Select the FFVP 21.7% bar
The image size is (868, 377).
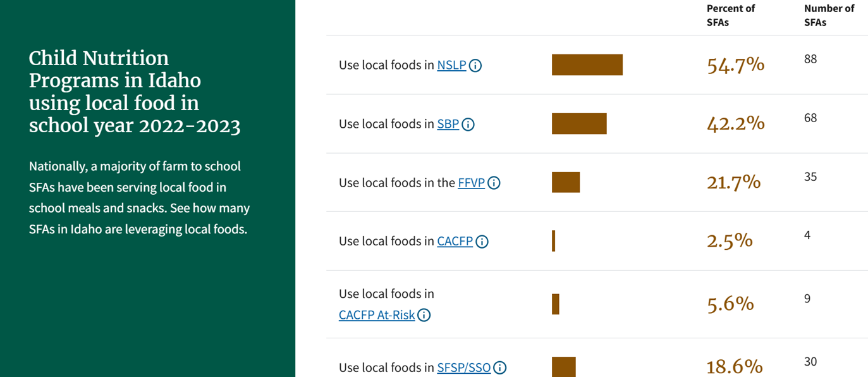(565, 183)
